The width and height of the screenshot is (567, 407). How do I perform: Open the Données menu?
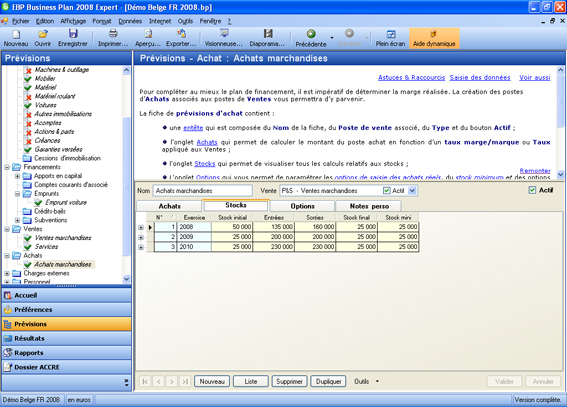[x=130, y=21]
